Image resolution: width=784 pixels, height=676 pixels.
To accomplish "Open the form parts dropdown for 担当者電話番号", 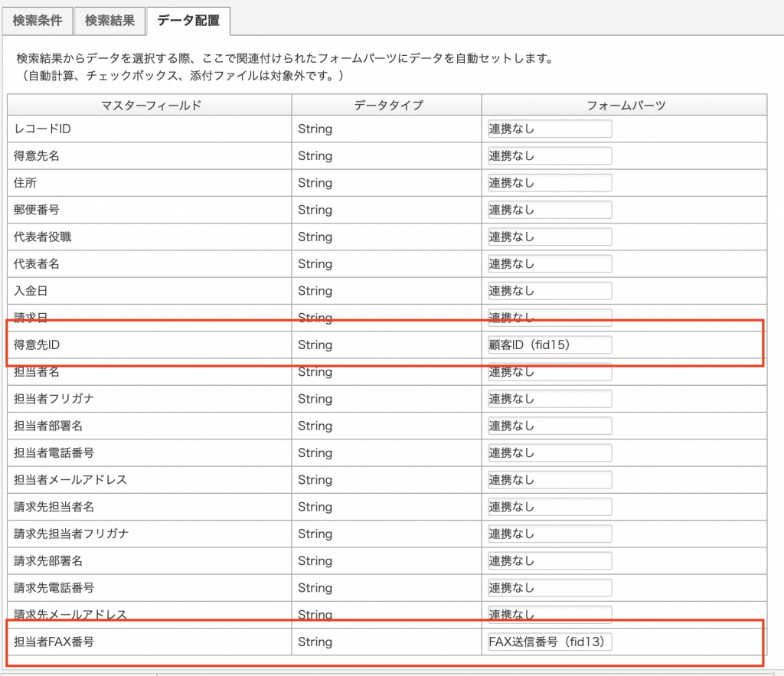I will coord(550,453).
